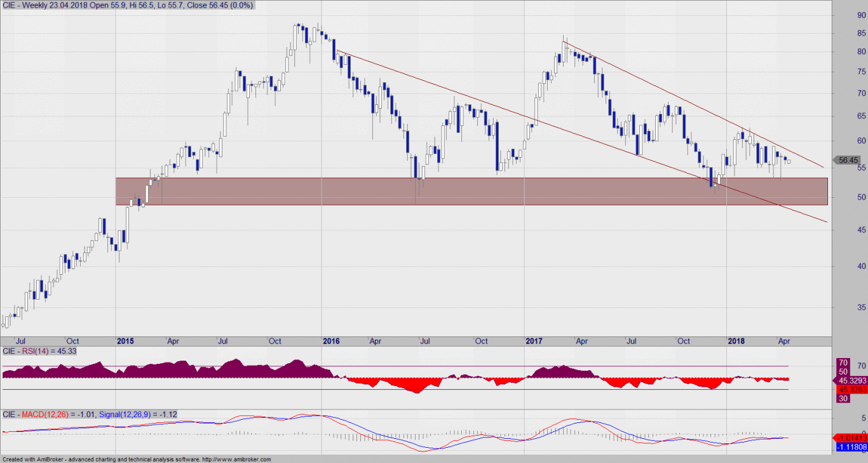Click the 35 price axis label

coord(862,308)
